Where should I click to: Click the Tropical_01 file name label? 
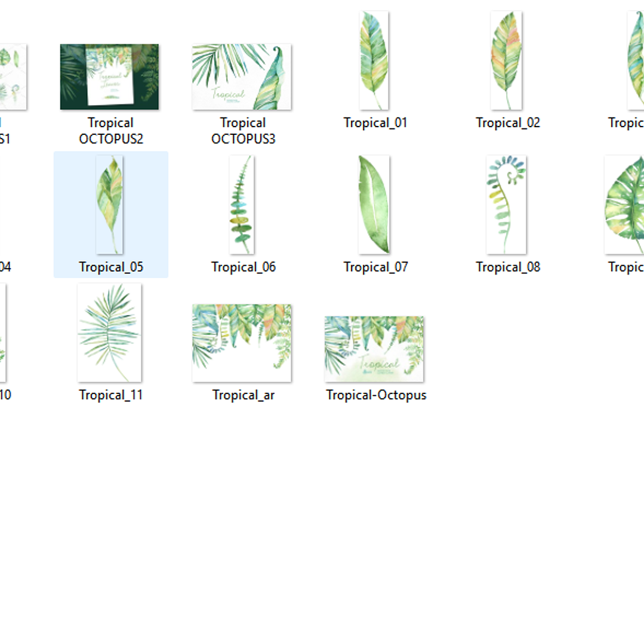pos(374,123)
